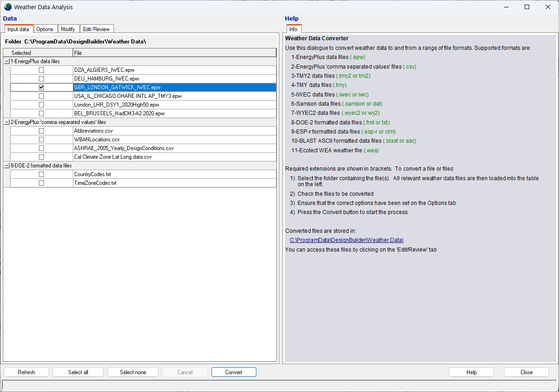
Task: Collapse the 1-EnergyPlus data files group
Action: [x=7, y=61]
